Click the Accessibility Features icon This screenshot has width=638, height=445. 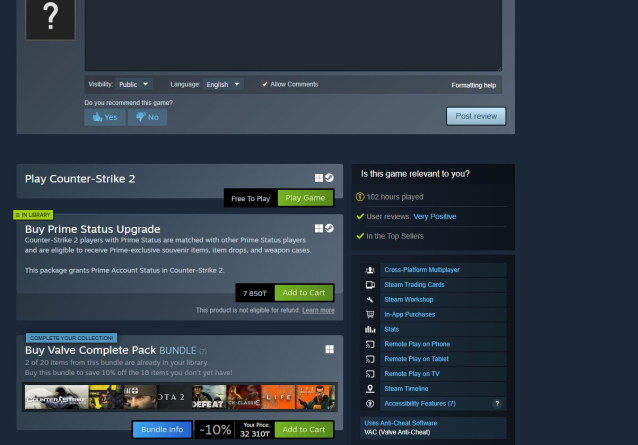370,404
